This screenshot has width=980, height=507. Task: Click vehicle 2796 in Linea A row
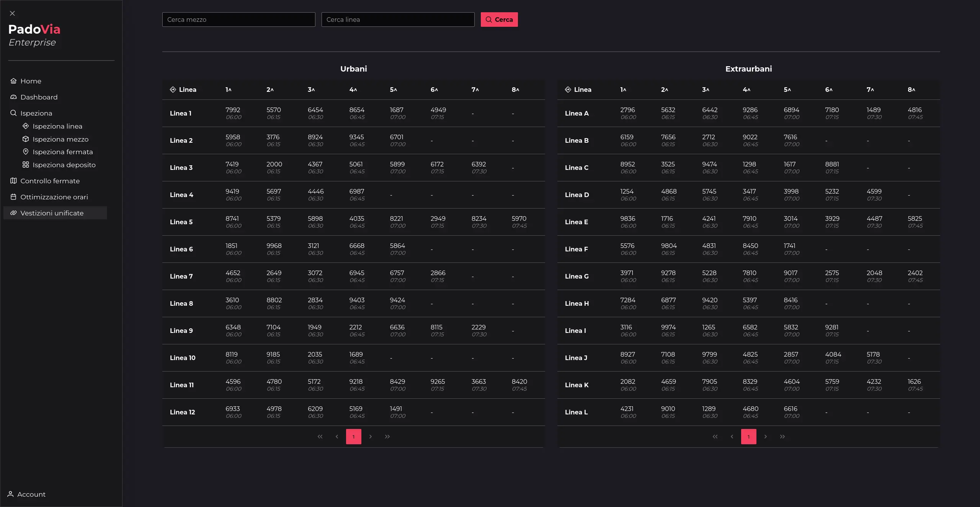point(628,110)
